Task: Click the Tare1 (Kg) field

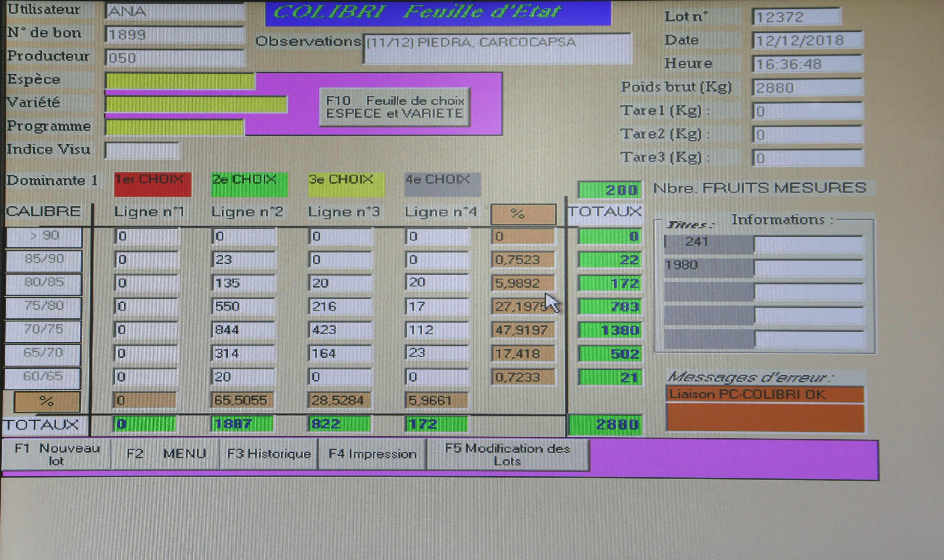Action: [807, 111]
